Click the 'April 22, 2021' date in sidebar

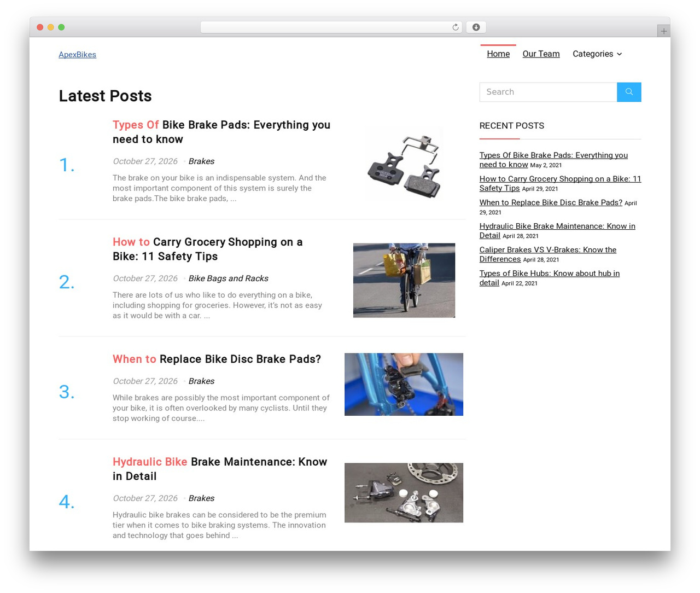pos(520,283)
